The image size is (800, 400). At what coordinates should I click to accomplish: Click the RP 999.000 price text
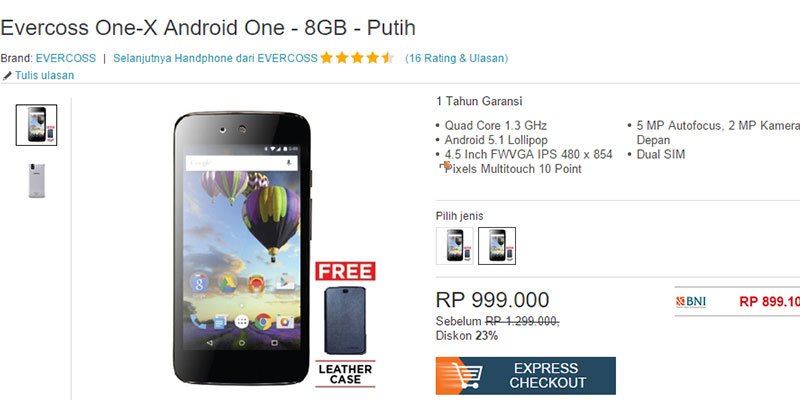[492, 300]
